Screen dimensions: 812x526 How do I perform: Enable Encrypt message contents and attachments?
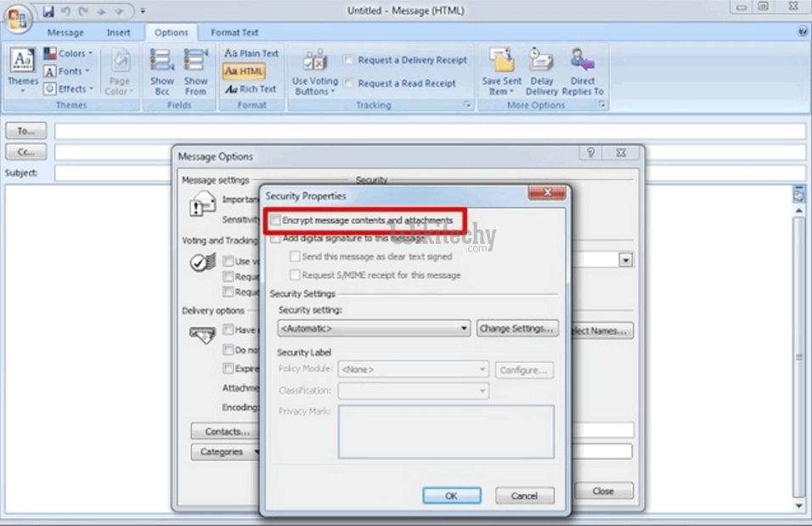(276, 221)
